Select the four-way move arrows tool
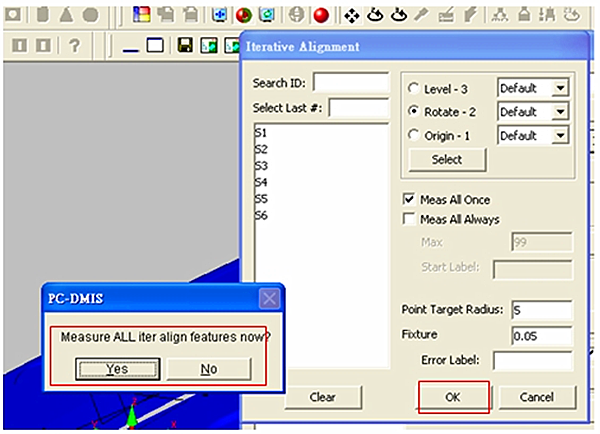This screenshot has height=434, width=600. click(x=351, y=16)
